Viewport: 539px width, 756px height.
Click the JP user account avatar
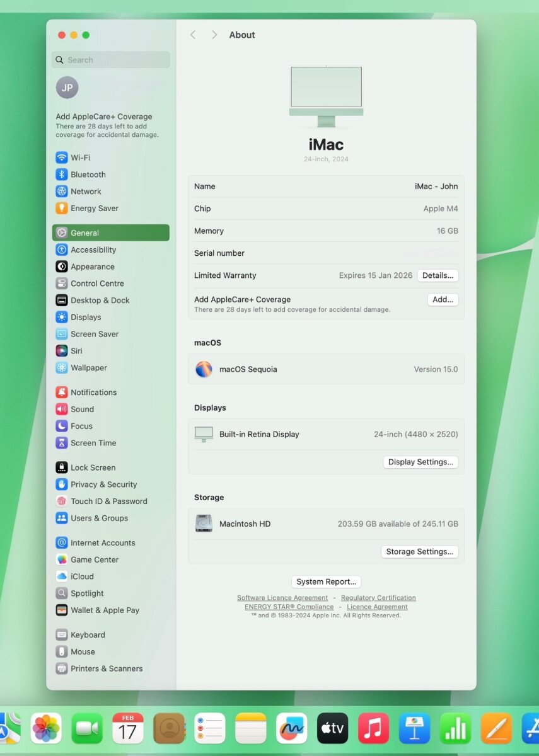coord(67,88)
